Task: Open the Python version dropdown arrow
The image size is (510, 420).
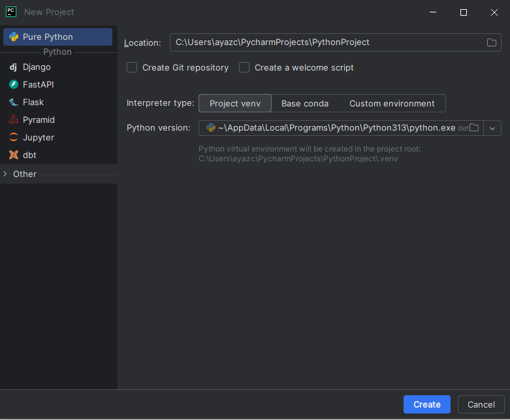Action: point(492,128)
